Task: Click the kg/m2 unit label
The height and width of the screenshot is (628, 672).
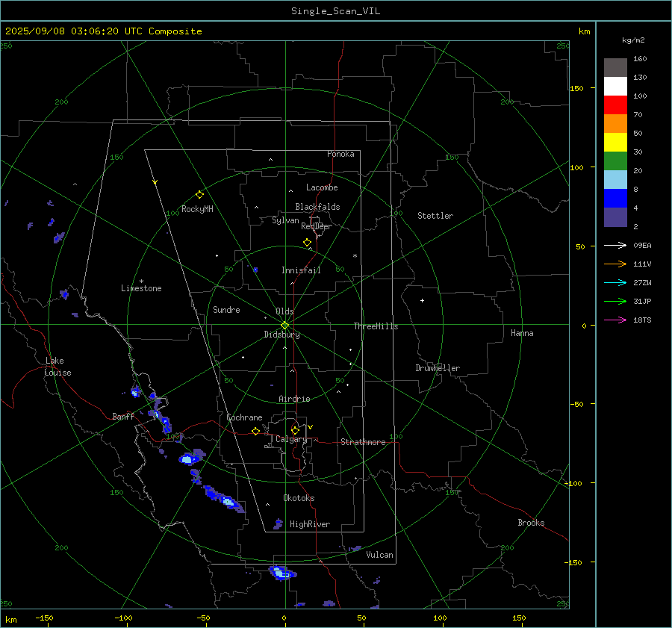Action: coord(633,40)
